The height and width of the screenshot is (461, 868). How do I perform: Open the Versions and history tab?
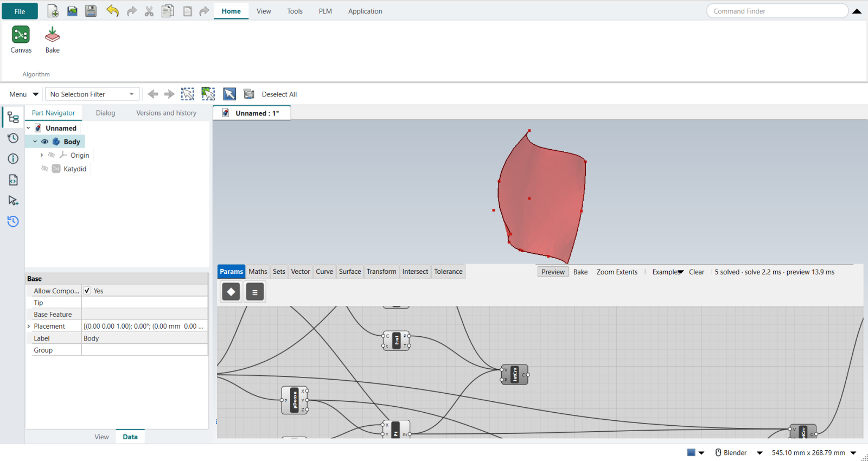click(x=166, y=113)
